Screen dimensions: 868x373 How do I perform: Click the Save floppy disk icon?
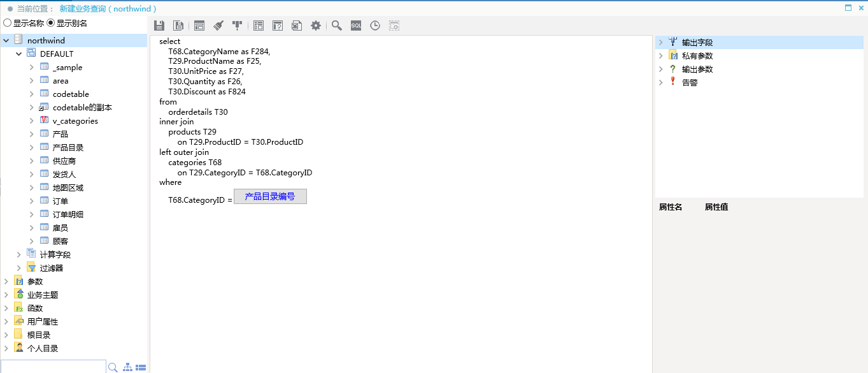click(x=159, y=26)
